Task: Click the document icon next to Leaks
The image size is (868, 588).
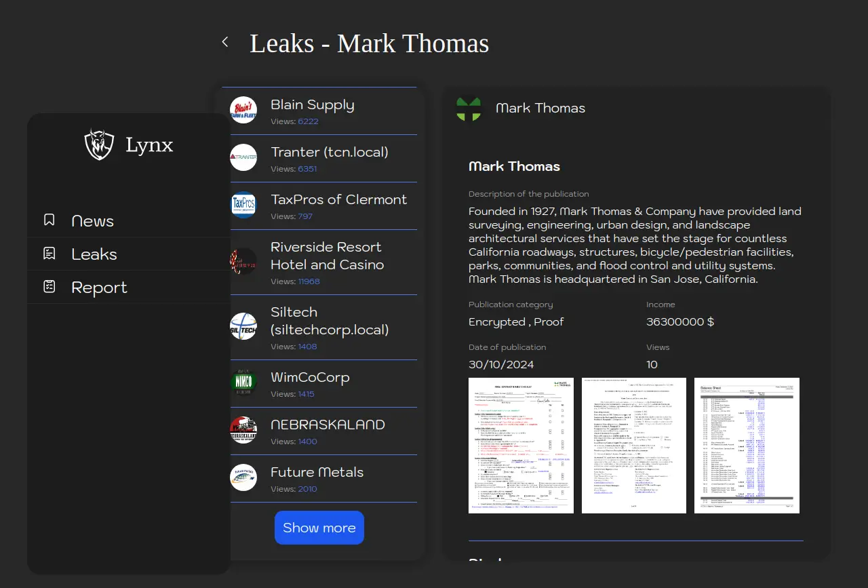Action: (50, 254)
